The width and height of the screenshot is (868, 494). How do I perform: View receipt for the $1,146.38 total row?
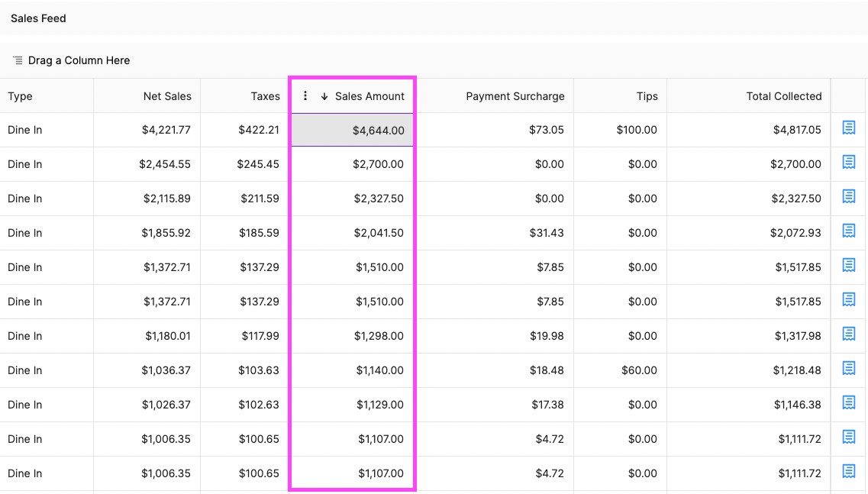(848, 403)
